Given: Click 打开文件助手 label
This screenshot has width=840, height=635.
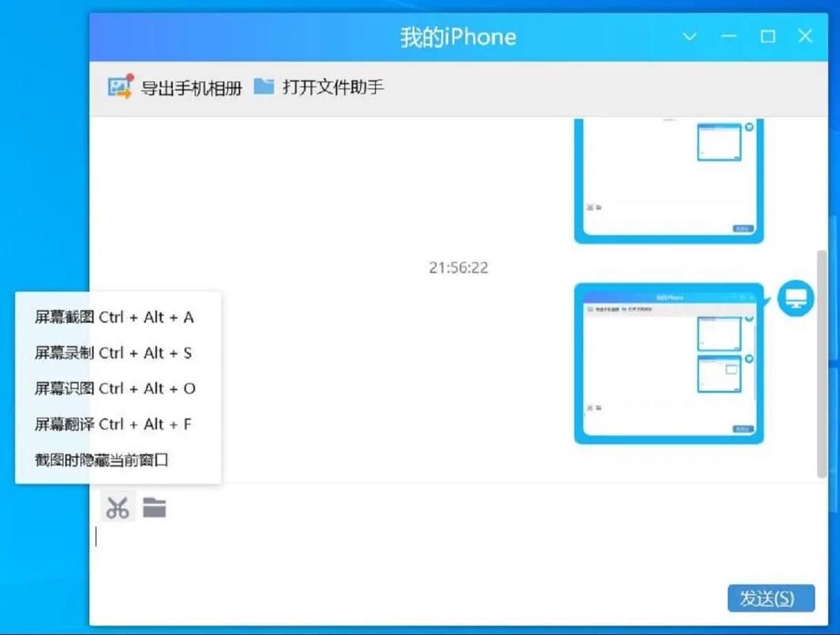Looking at the screenshot, I should click(333, 87).
